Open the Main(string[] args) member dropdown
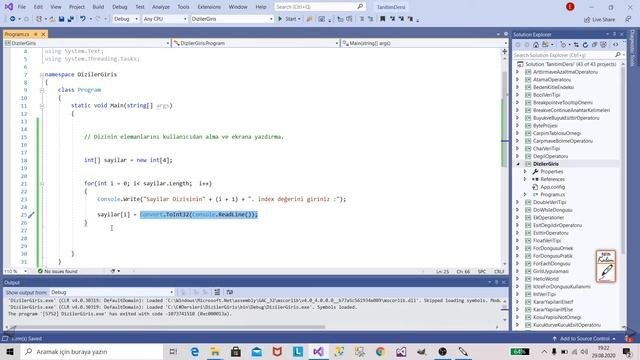The width and height of the screenshot is (640, 360). [424, 43]
